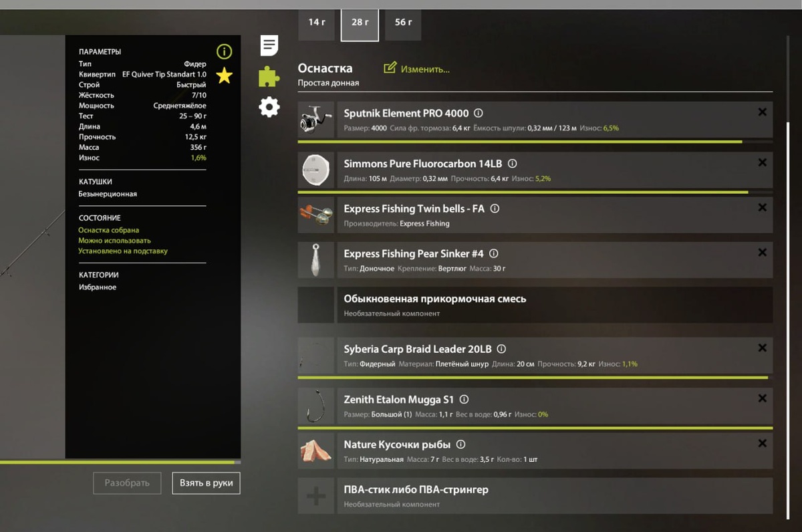Open info for Sputnik Element PRO 4000
This screenshot has width=802, height=532.
click(479, 114)
